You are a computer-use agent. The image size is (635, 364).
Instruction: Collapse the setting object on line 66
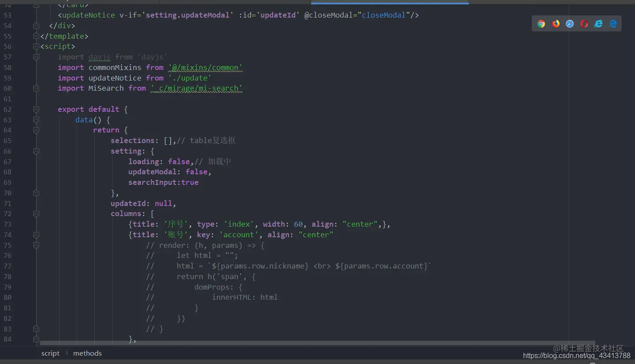point(36,151)
